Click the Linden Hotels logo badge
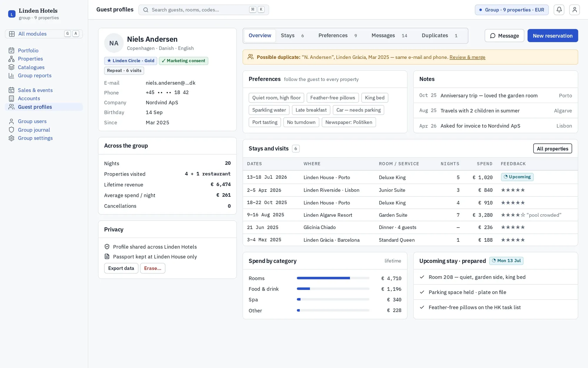The image size is (588, 368). (12, 14)
